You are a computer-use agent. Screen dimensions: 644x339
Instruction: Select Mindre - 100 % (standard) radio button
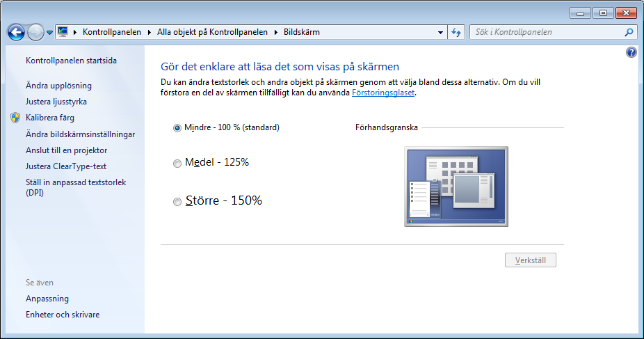point(177,128)
